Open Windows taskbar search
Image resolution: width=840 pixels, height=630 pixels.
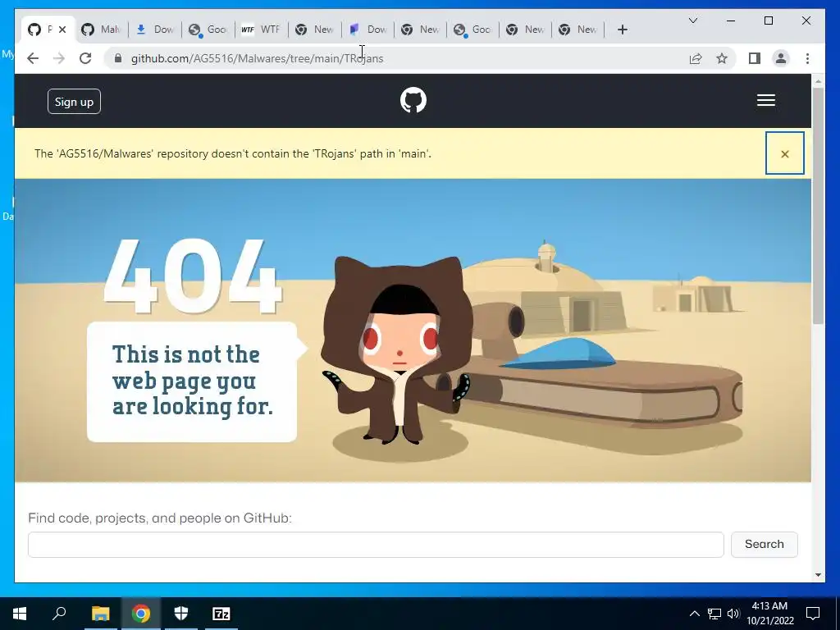point(59,614)
